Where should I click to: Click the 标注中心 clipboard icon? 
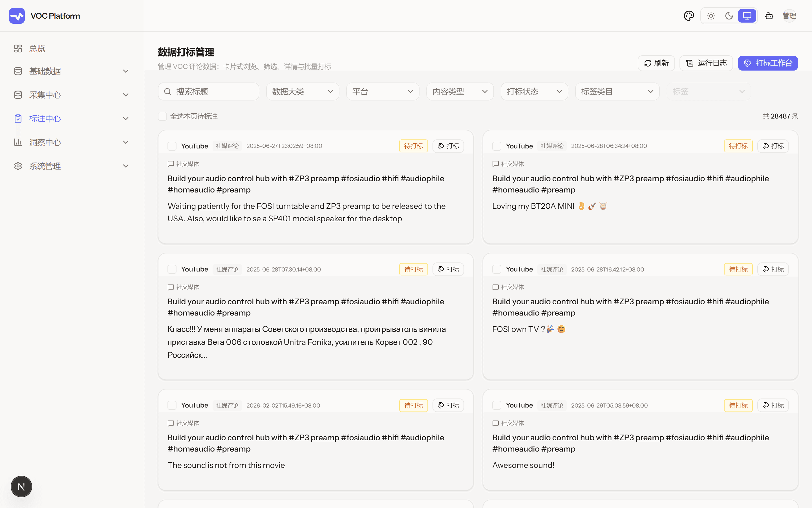[x=18, y=119]
